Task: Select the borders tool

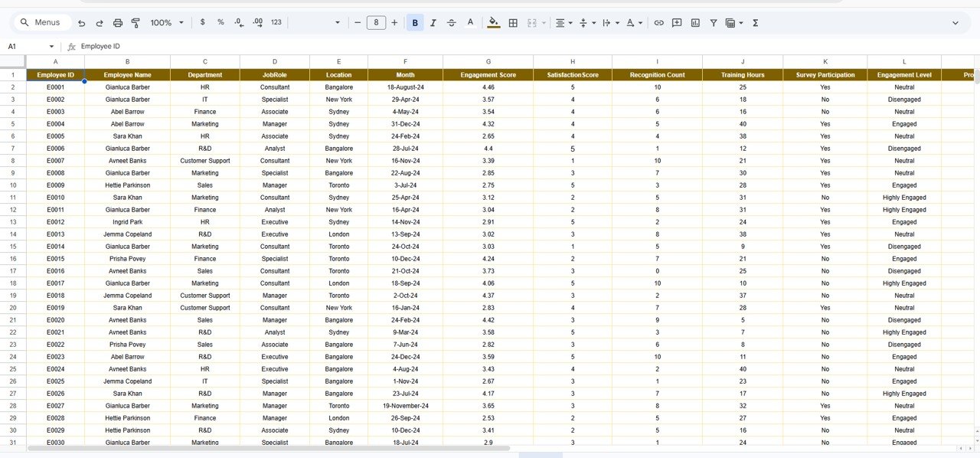Action: click(x=513, y=22)
